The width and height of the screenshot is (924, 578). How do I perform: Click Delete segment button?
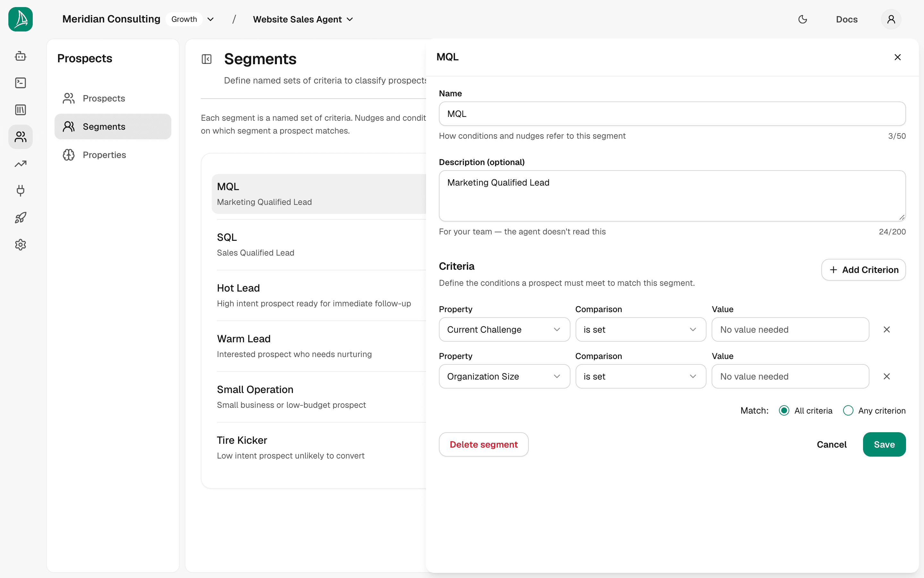tap(483, 445)
